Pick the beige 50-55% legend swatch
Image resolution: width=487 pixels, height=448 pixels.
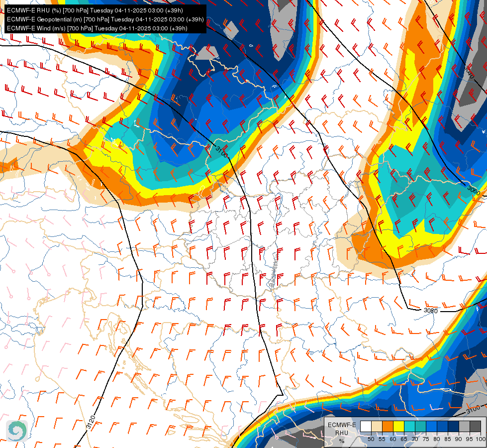(x=377, y=427)
